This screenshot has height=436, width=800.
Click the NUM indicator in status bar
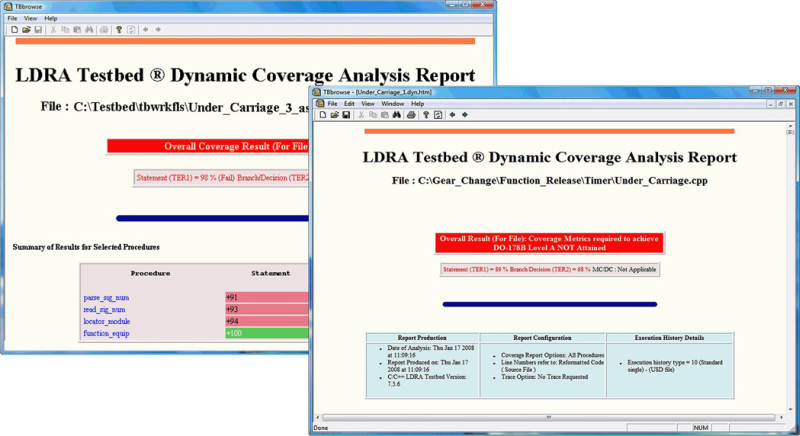click(701, 428)
